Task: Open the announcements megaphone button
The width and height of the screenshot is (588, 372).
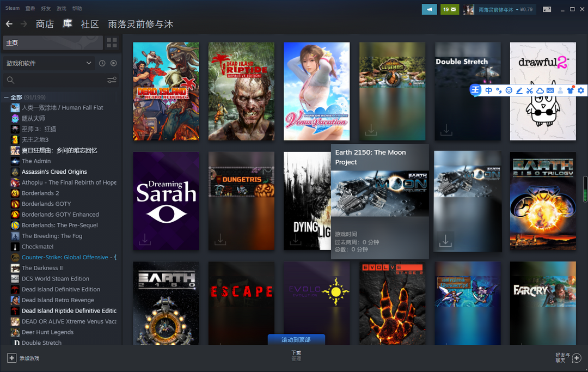Action: pos(430,9)
